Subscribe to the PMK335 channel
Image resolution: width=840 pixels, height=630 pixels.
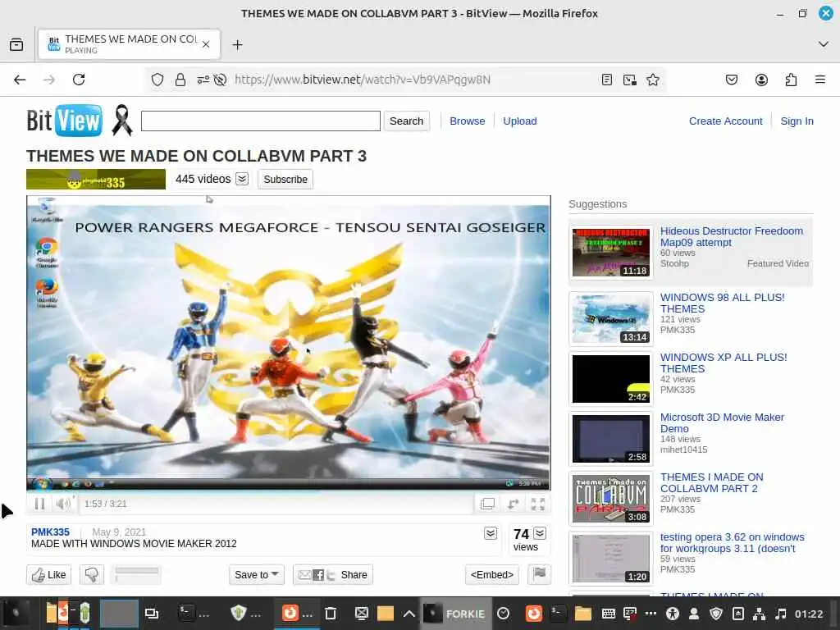(285, 180)
